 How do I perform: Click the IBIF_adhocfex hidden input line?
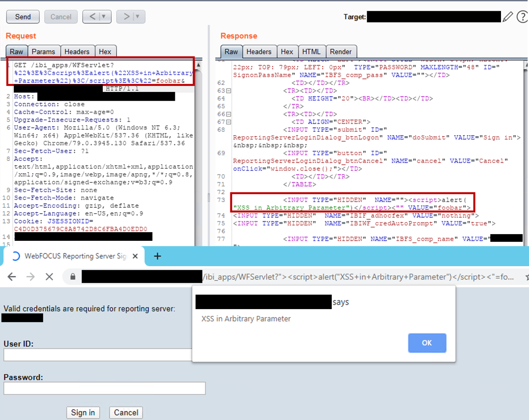pos(356,215)
